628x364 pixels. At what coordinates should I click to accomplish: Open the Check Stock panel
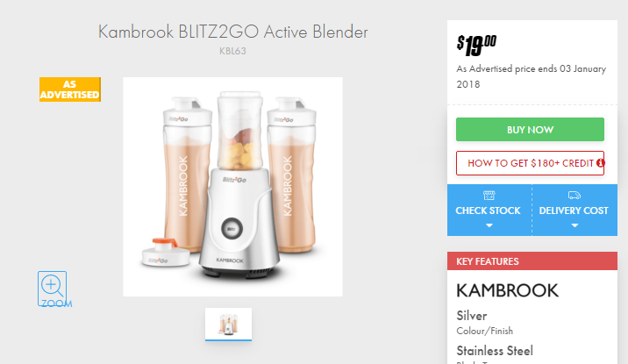tap(489, 211)
